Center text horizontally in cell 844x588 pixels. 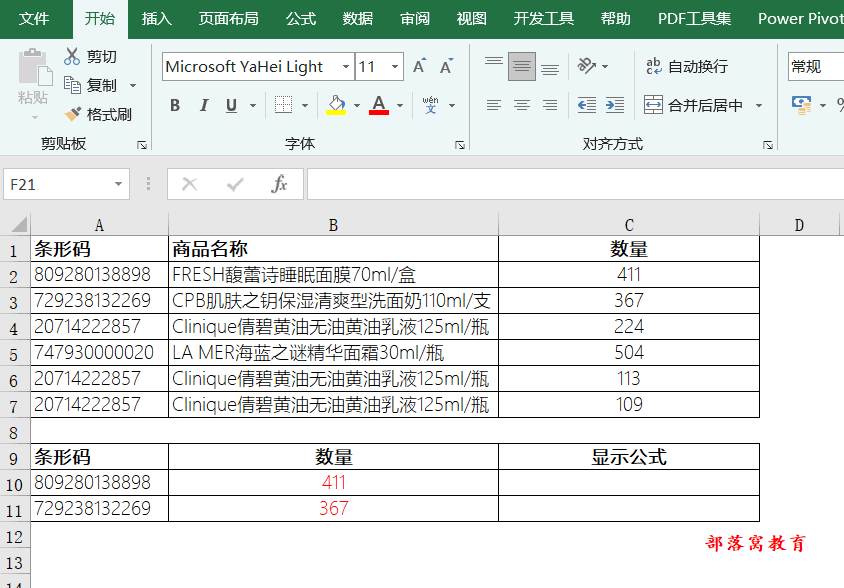522,105
